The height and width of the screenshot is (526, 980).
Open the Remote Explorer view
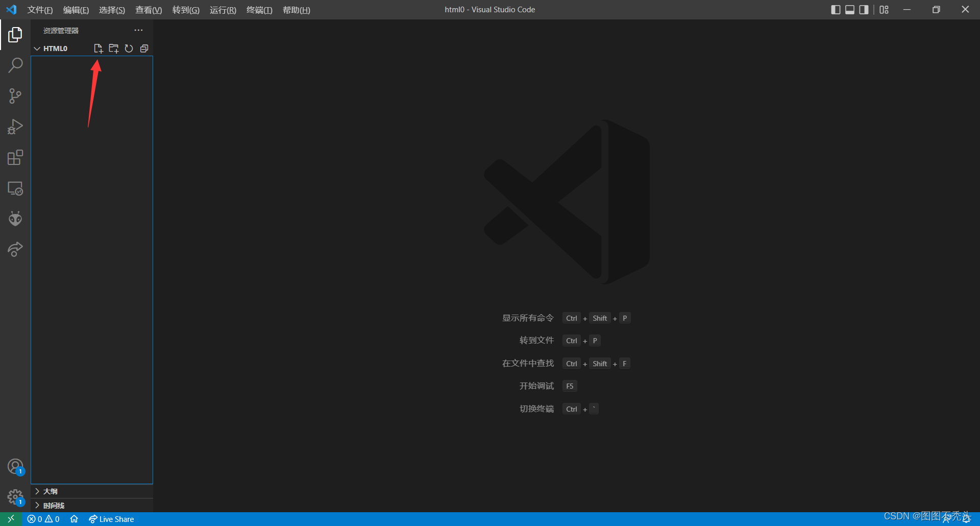(15, 188)
